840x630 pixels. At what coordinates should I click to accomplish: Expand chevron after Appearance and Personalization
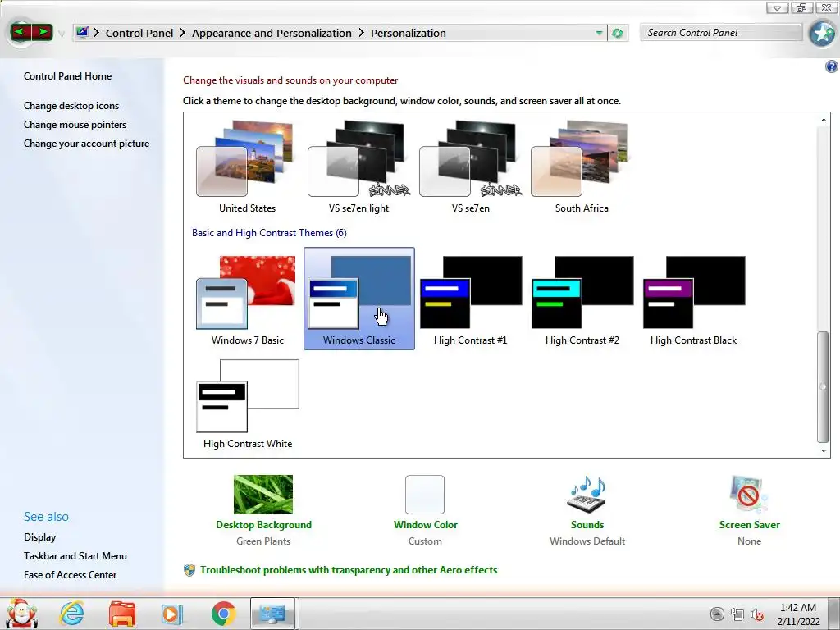pos(362,33)
